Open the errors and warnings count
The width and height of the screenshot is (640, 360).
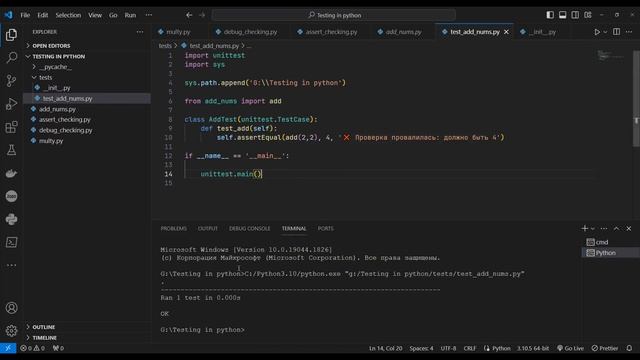[x=33, y=348]
